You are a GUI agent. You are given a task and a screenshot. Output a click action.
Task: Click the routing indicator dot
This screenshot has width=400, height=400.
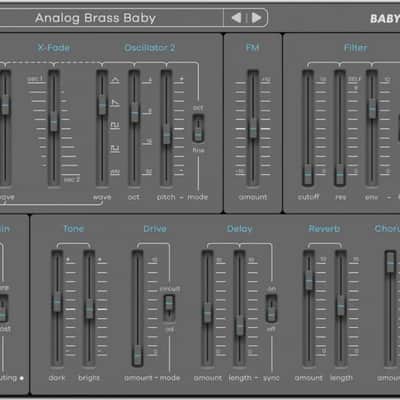click(x=22, y=378)
